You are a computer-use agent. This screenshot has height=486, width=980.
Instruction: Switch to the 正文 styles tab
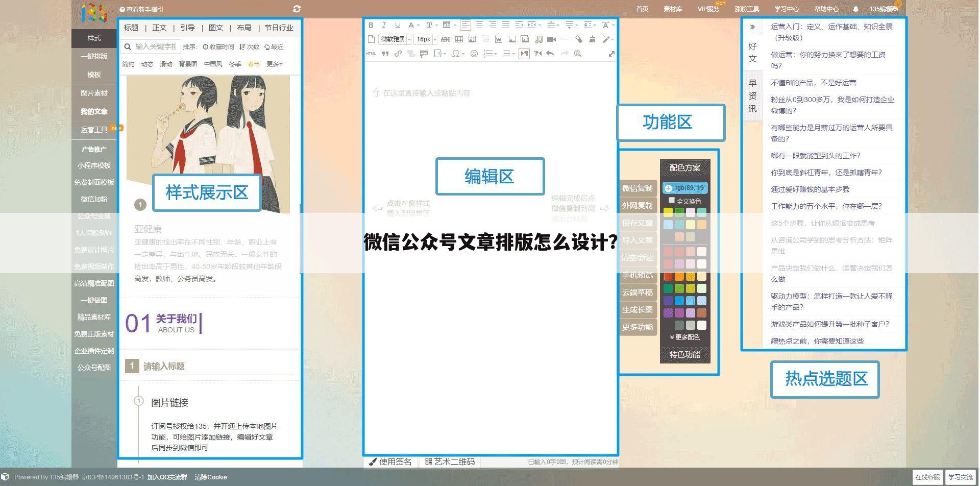click(160, 28)
